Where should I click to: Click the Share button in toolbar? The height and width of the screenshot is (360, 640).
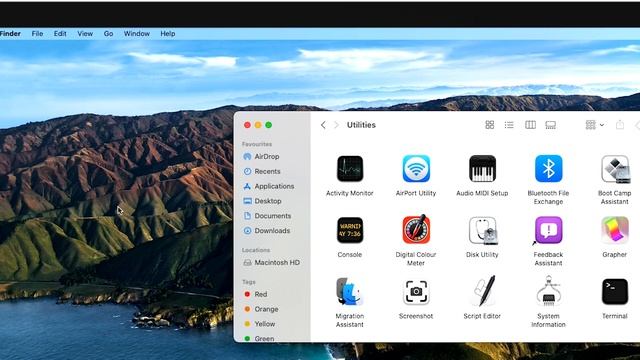click(x=620, y=125)
